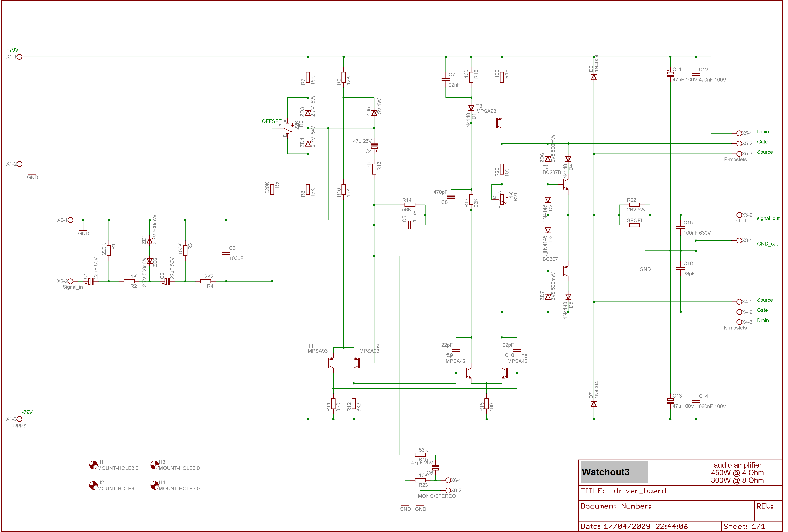Viewport: 788px width, 532px height.
Task: Select the T5 MPSA42 transistor symbol
Action: [x=506, y=373]
